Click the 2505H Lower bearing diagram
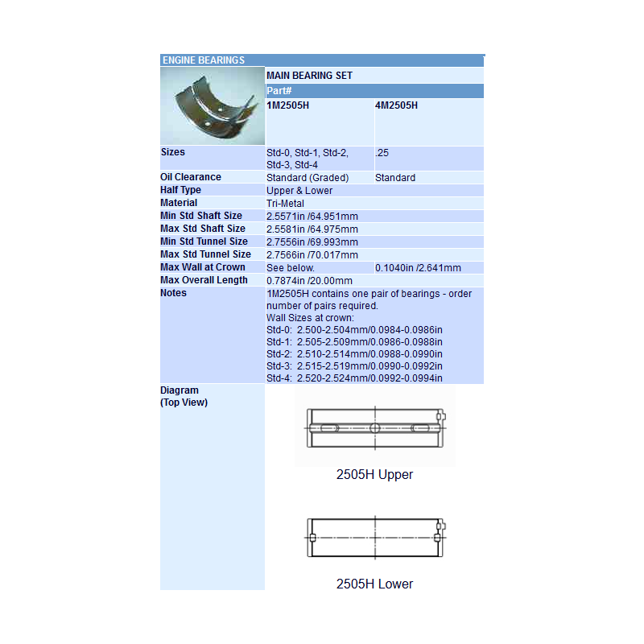 pos(374,536)
